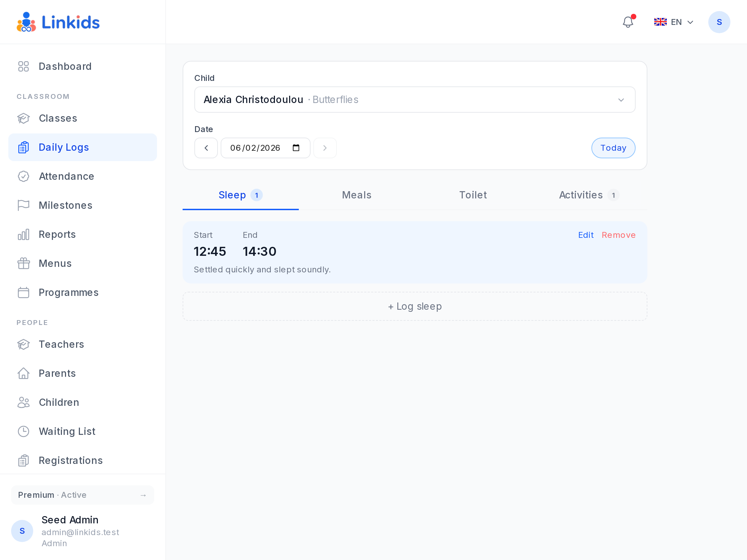Switch to the Sleep tab
Viewport: 747px width, 560px height.
[x=241, y=195]
